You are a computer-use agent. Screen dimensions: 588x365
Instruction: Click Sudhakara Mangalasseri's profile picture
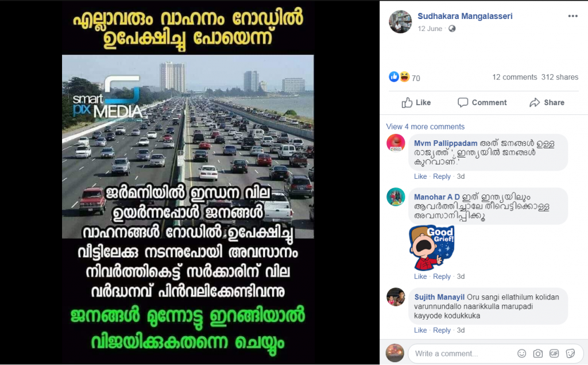[400, 22]
